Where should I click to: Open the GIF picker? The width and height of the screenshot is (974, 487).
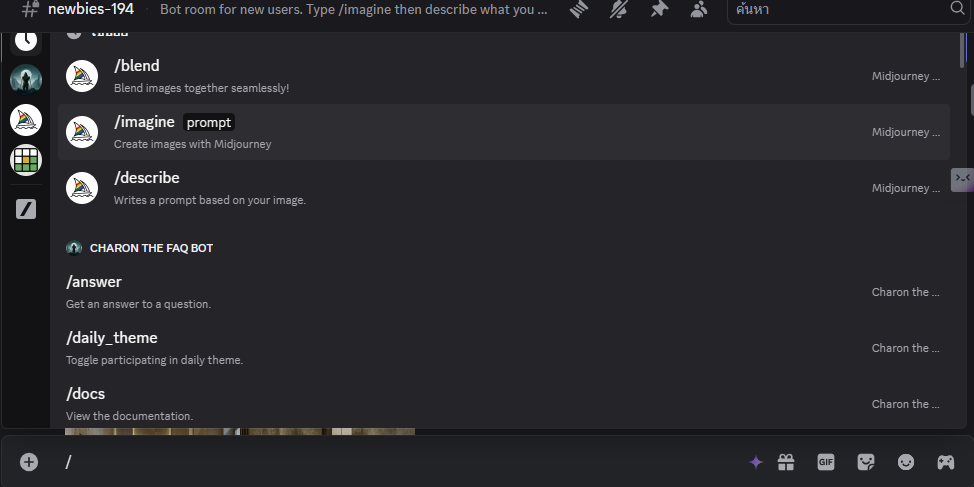[x=826, y=462]
